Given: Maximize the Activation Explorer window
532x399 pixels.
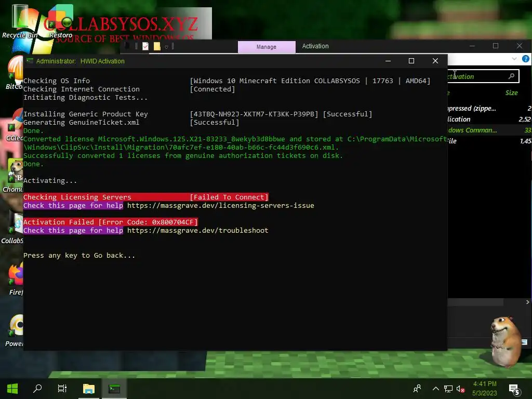Looking at the screenshot, I should 495,46.
